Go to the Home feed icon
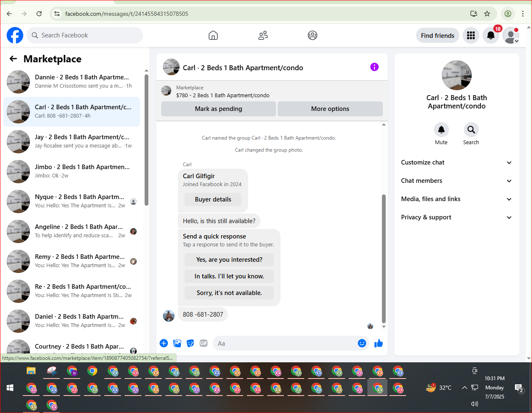The image size is (532, 413). pos(213,35)
